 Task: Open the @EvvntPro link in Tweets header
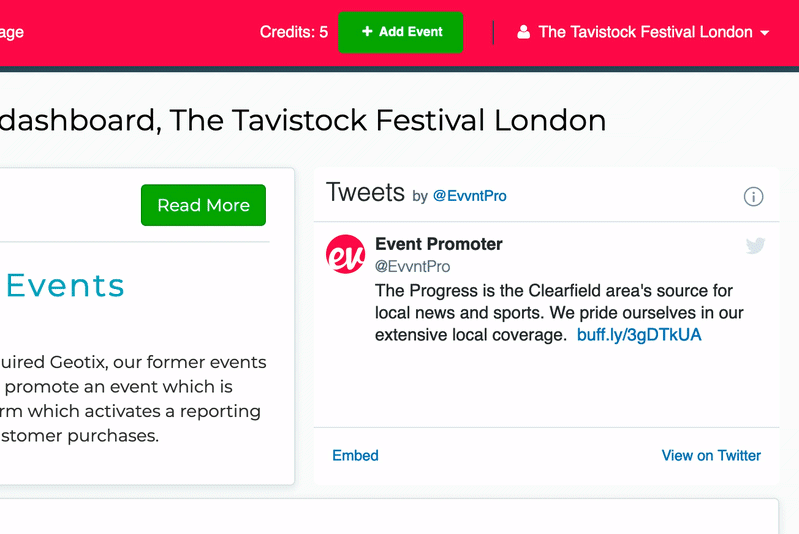click(x=469, y=196)
